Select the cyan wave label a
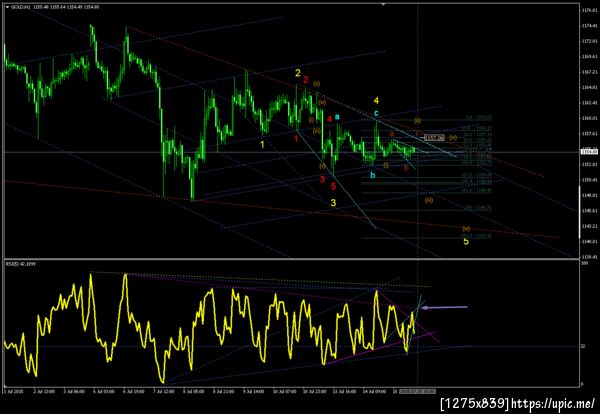600x414 pixels. (x=337, y=116)
